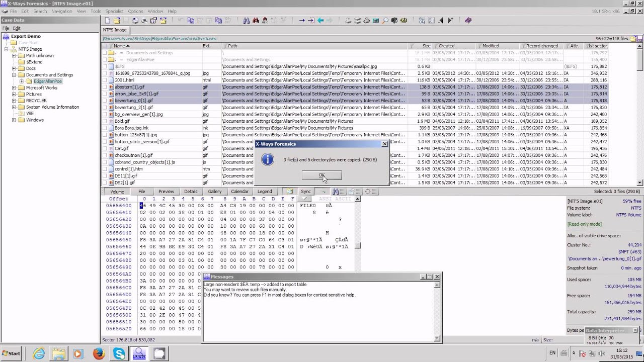Click OK in the X-Ways Forensics dialog

point(321,175)
